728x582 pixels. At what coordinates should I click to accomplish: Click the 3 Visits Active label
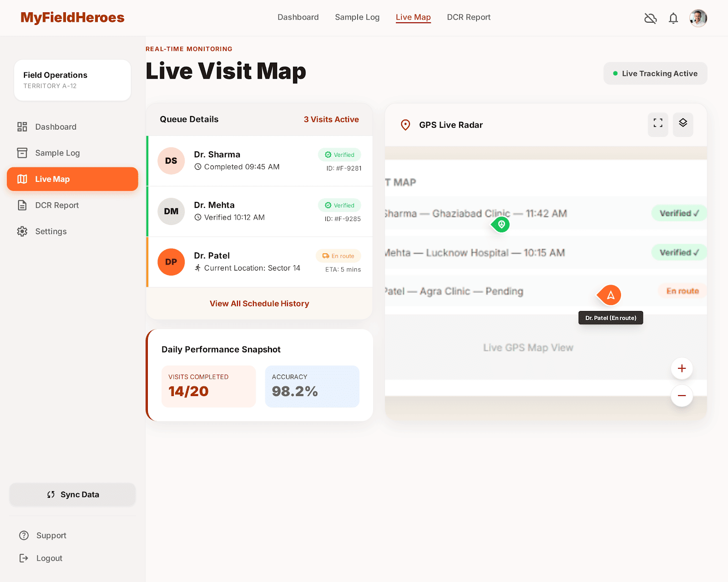[331, 119]
